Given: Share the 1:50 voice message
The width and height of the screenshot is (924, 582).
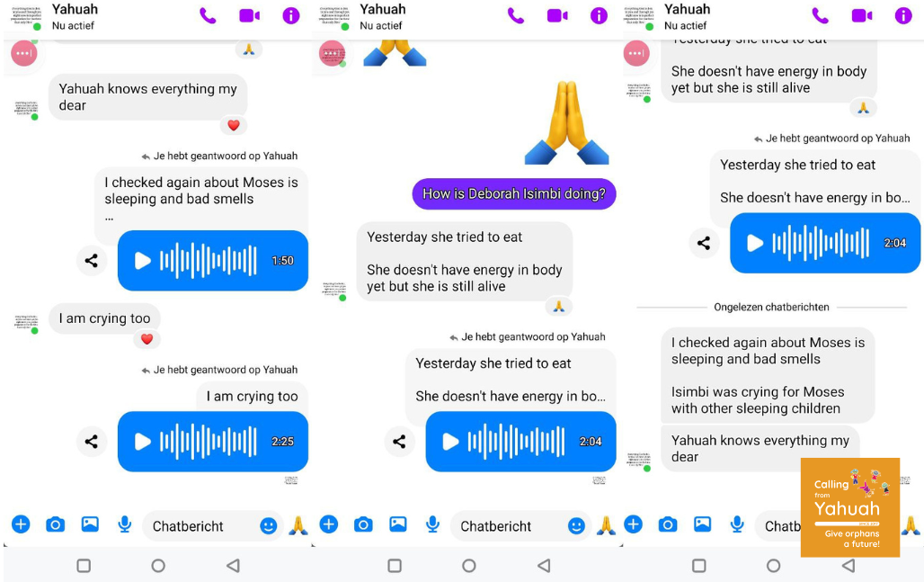Looking at the screenshot, I should [92, 261].
